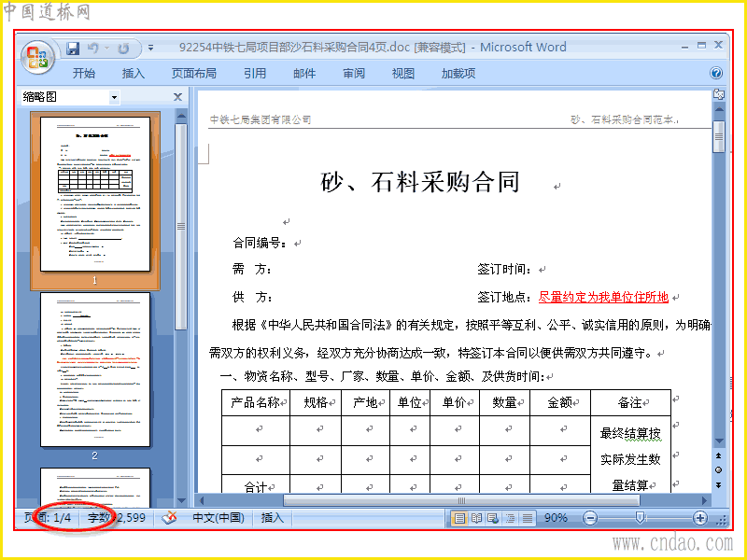The width and height of the screenshot is (747, 560).
Task: Undo the last action in quick access toolbar
Action: point(93,49)
